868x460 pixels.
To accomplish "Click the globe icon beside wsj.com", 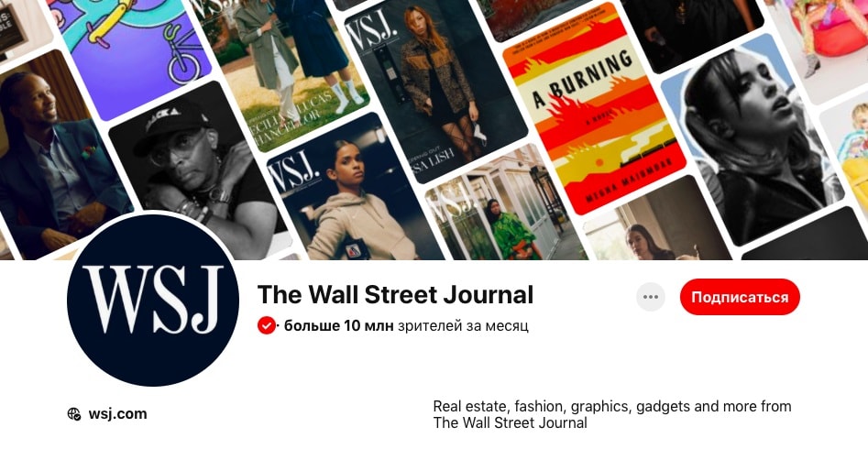I will tap(73, 414).
